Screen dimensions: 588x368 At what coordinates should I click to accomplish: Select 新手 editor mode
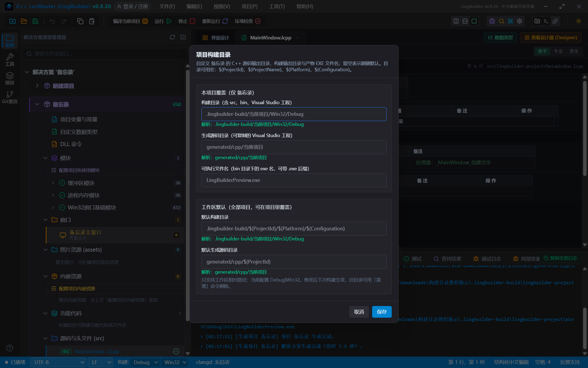(x=542, y=51)
